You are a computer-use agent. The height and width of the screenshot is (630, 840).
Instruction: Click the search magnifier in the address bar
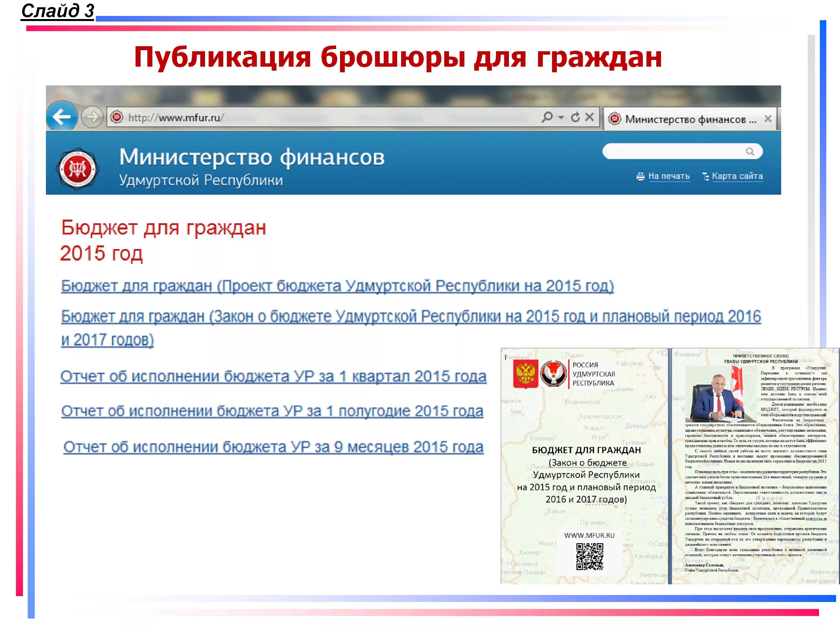tap(547, 117)
